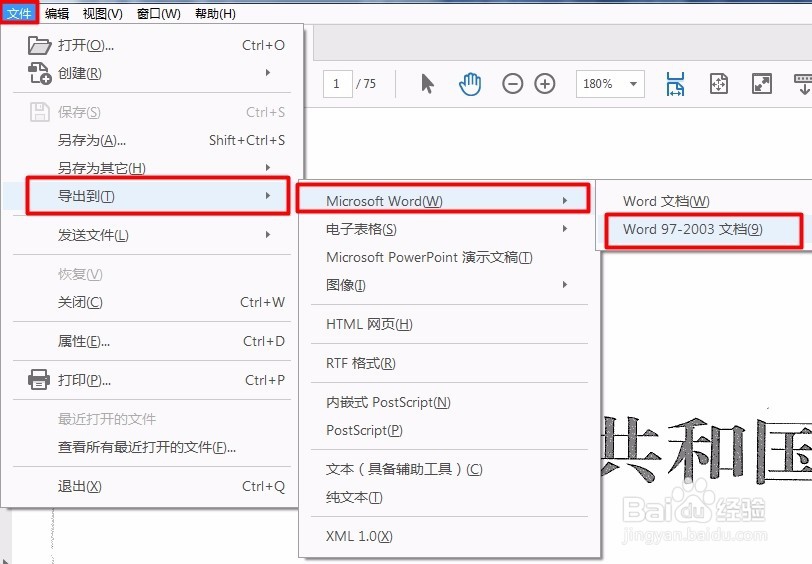
Task: Click the zoom out minus icon
Action: point(512,83)
